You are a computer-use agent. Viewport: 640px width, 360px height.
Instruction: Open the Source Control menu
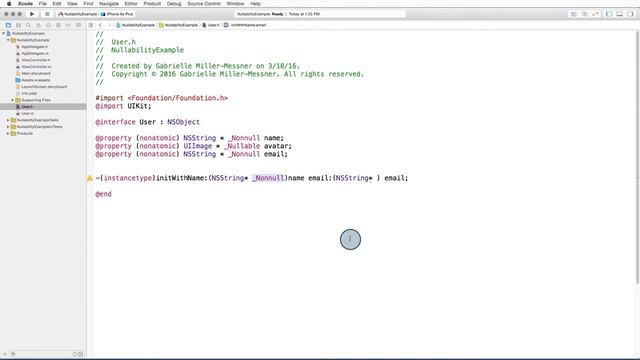click(204, 4)
